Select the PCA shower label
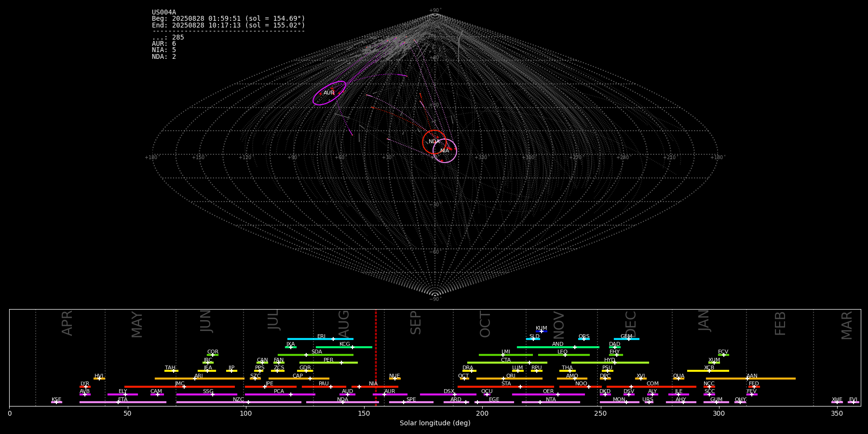The width and height of the screenshot is (868, 434). 279,392
